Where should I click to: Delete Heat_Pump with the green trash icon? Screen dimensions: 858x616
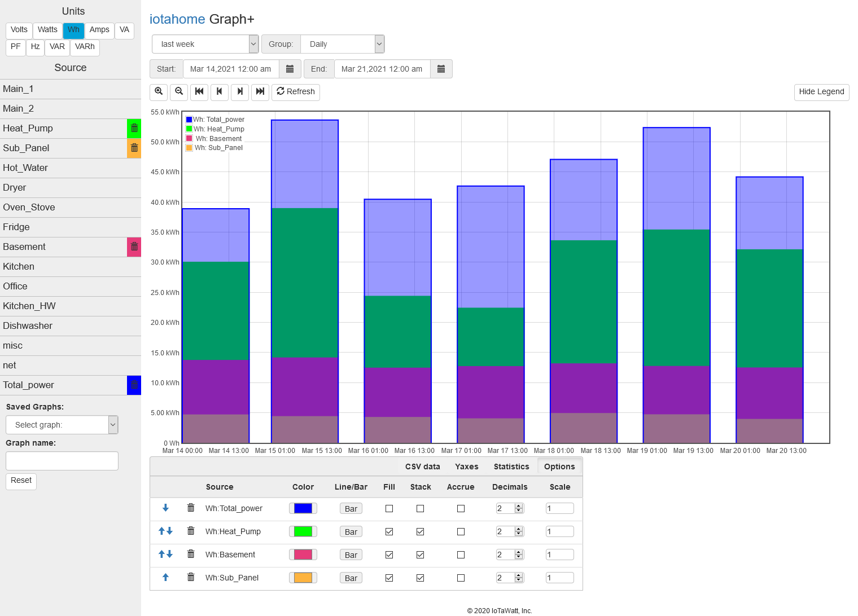[134, 129]
